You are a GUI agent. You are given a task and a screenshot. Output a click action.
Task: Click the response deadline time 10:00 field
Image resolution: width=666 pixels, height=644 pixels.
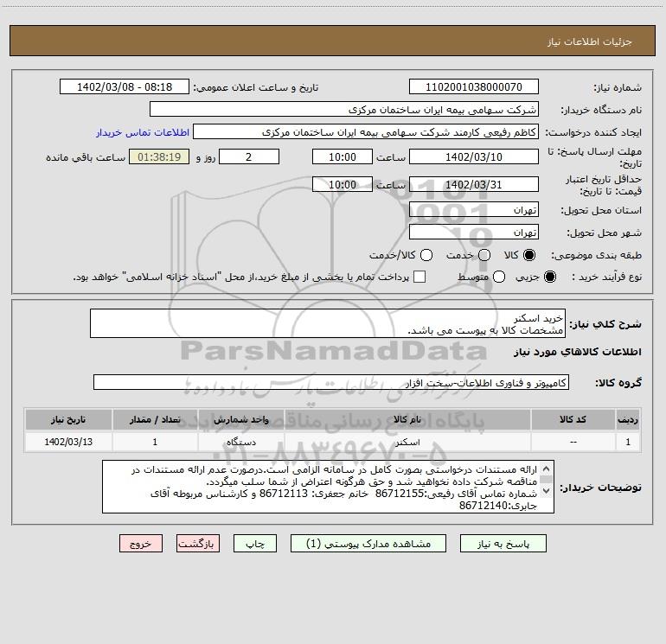[343, 156]
